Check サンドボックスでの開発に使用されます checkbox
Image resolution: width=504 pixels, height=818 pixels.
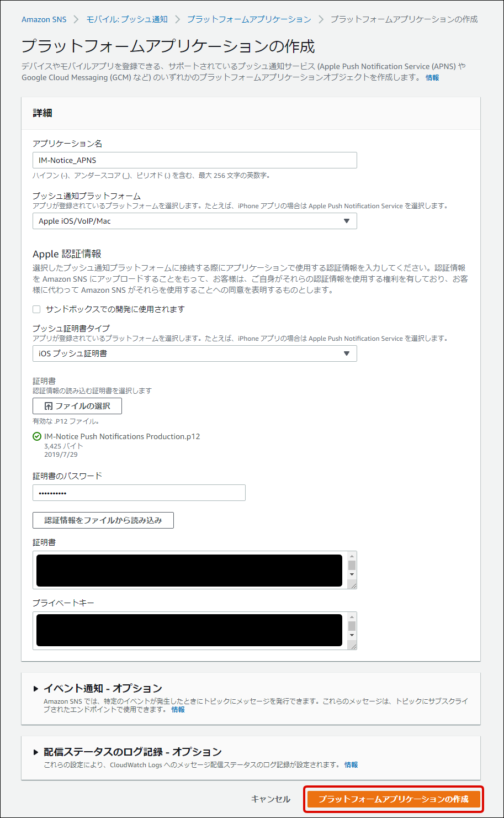point(37,309)
